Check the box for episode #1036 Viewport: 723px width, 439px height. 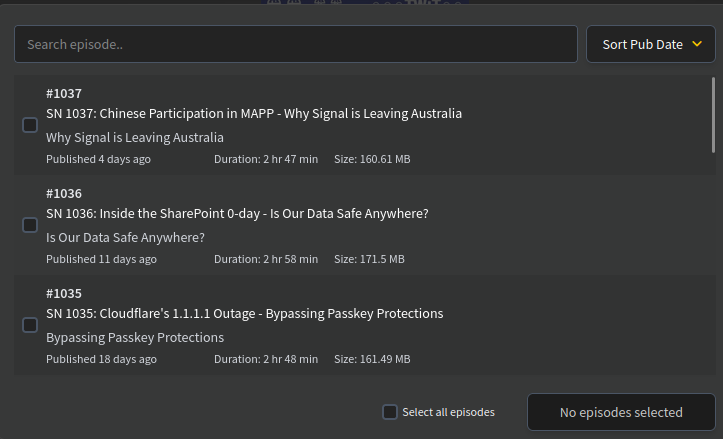30,225
